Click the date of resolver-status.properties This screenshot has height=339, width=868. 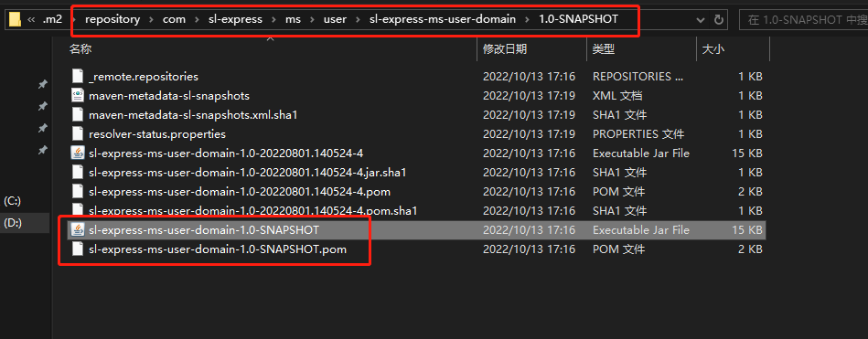pyautogui.click(x=529, y=133)
